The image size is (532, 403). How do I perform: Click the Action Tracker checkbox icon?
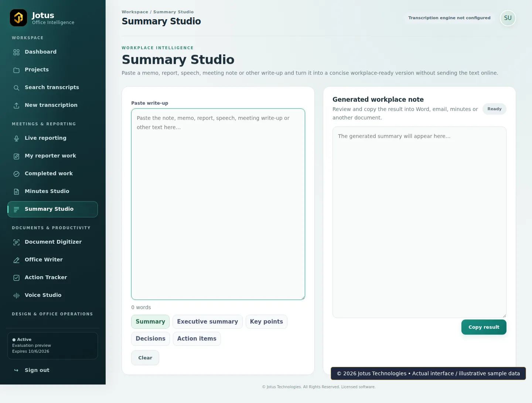click(16, 278)
